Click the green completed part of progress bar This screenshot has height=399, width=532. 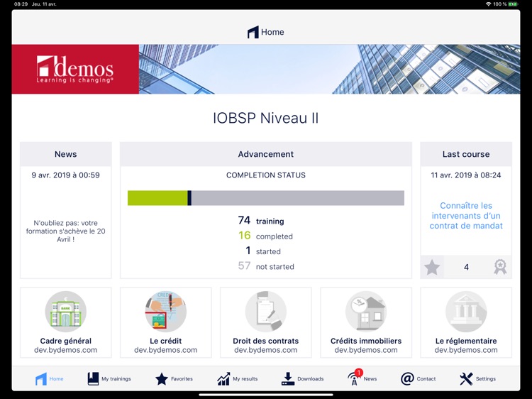[x=157, y=198]
